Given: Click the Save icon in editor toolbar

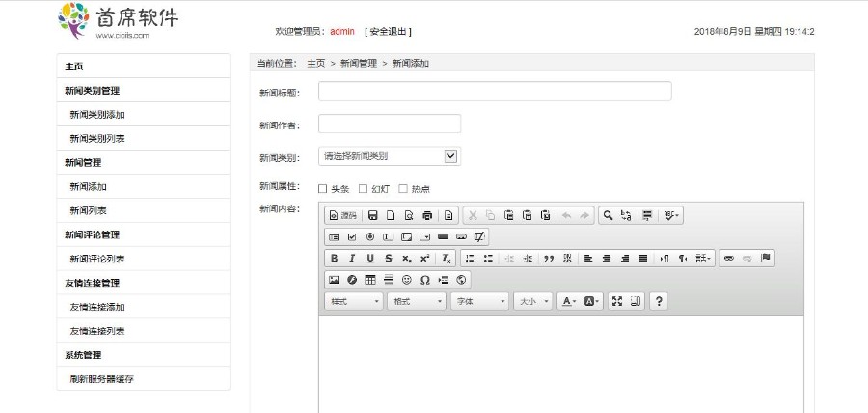Looking at the screenshot, I should coord(372,215).
